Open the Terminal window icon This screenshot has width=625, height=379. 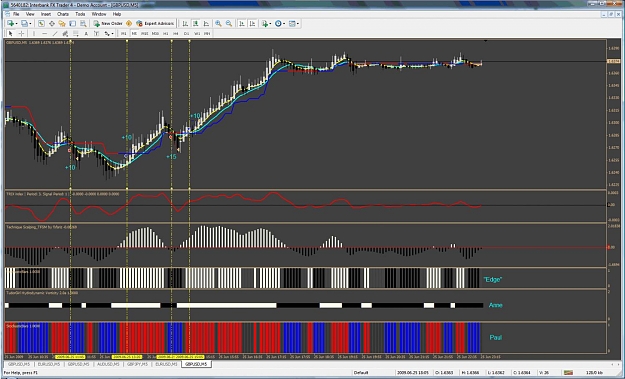click(72, 24)
